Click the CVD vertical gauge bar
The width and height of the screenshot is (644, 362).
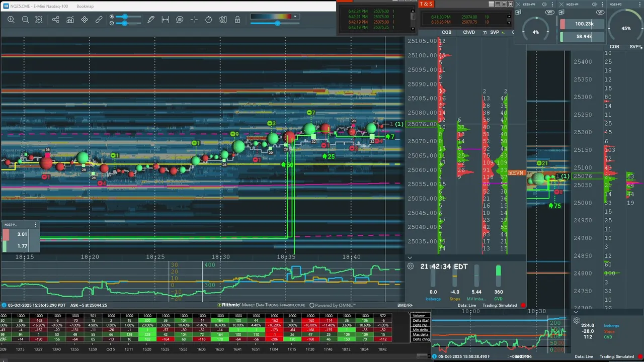click(499, 277)
